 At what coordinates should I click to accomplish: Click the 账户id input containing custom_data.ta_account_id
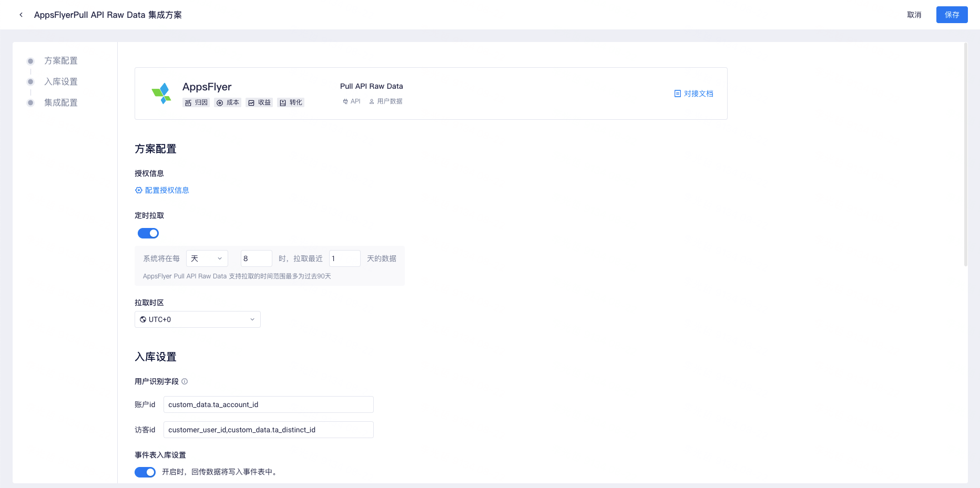pos(268,404)
